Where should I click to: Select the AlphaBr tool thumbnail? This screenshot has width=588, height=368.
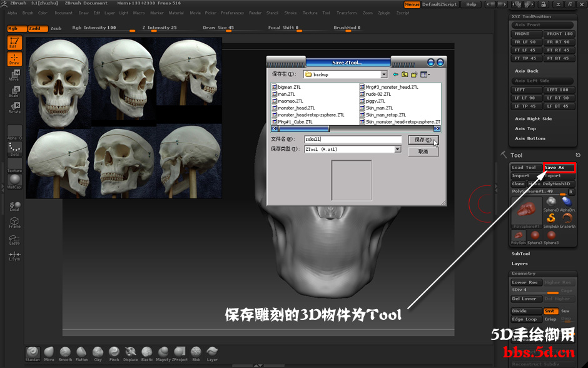[x=567, y=204]
